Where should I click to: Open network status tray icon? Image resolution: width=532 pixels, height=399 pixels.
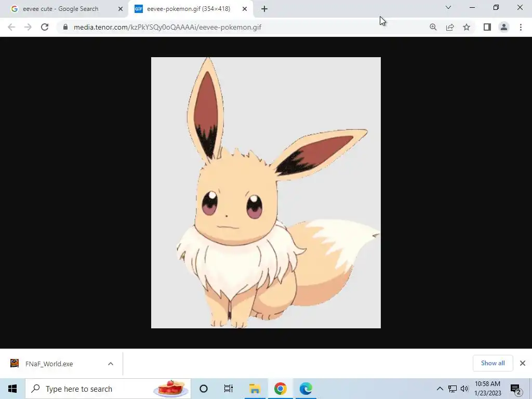coord(453,389)
